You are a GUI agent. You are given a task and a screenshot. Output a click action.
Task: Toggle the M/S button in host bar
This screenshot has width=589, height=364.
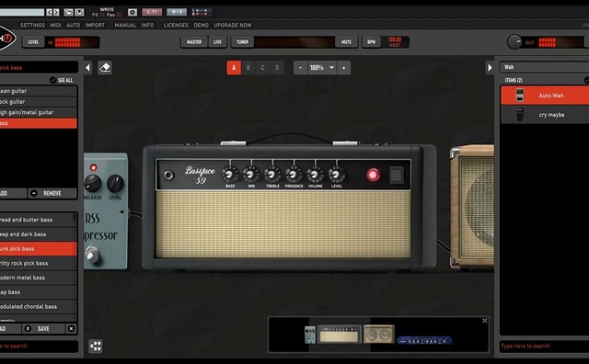[177, 12]
